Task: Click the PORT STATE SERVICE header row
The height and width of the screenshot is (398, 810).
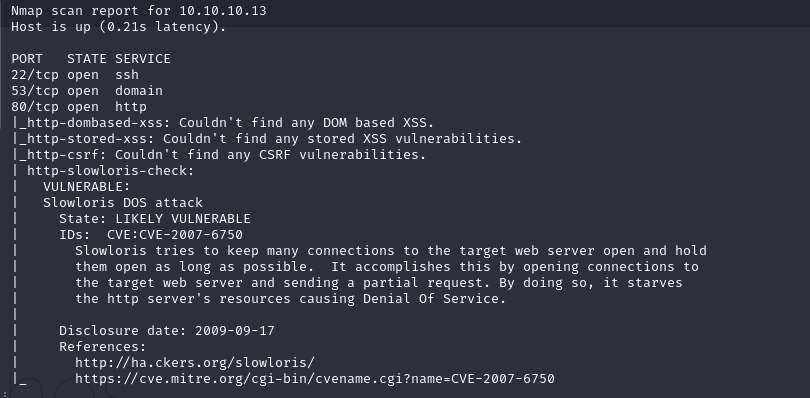Action: 91,59
